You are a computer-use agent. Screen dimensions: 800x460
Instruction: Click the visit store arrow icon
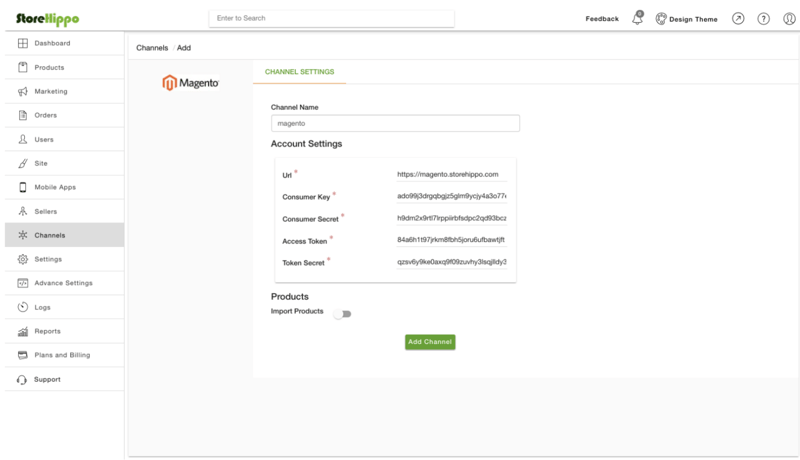point(737,19)
